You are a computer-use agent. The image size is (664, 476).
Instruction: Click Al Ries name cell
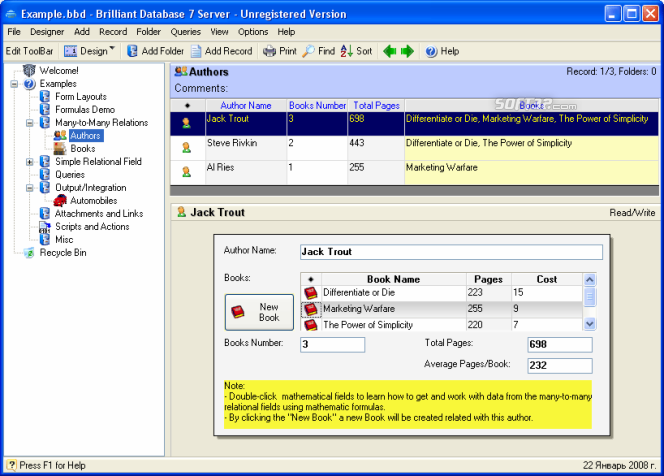pyautogui.click(x=246, y=172)
